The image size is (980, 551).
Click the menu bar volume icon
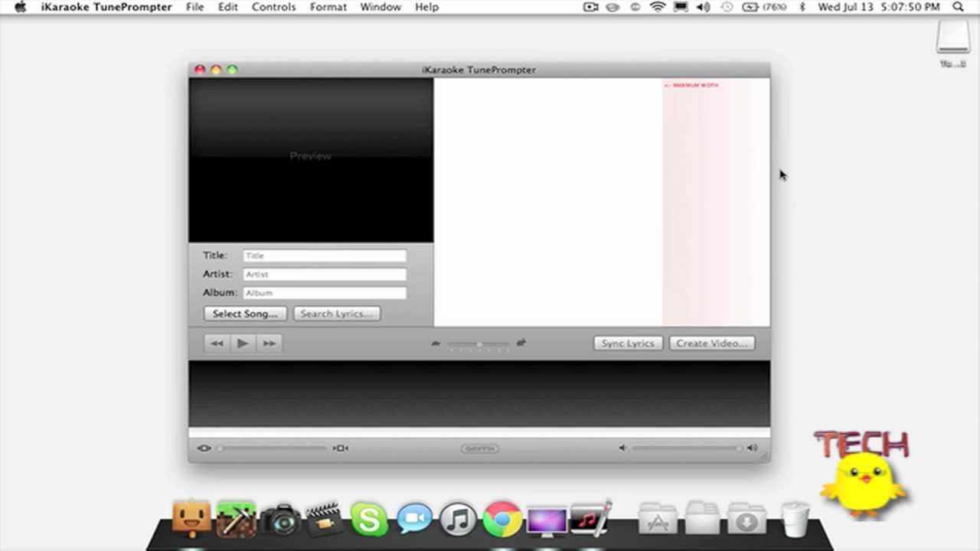click(704, 7)
